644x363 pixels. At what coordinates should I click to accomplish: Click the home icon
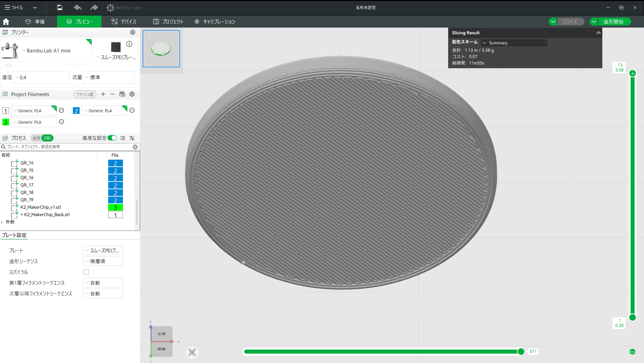point(6,22)
